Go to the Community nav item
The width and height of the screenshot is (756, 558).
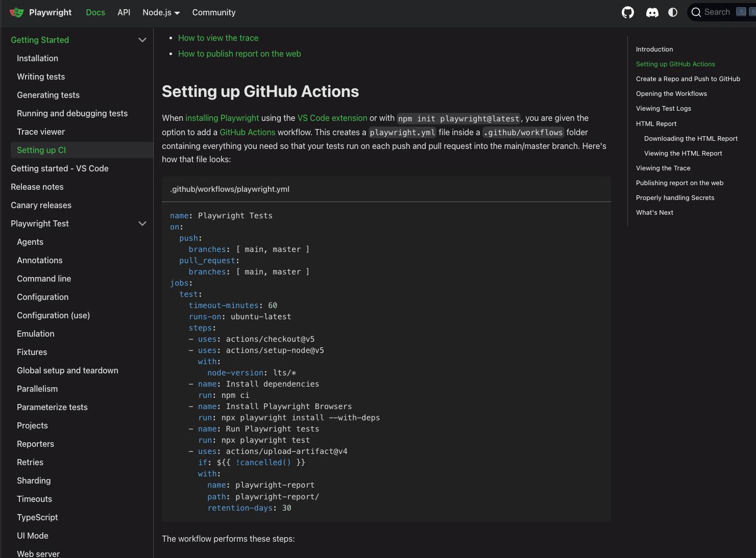(x=214, y=12)
